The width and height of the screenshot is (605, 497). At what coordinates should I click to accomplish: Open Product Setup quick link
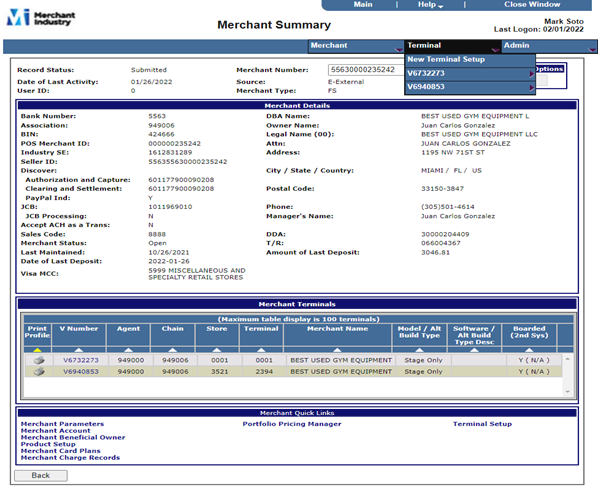click(x=48, y=444)
